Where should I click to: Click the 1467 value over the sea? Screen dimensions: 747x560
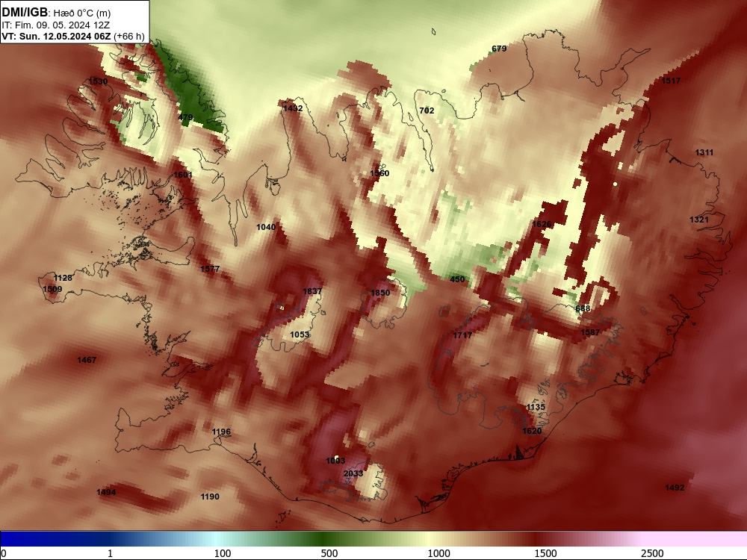point(87,361)
